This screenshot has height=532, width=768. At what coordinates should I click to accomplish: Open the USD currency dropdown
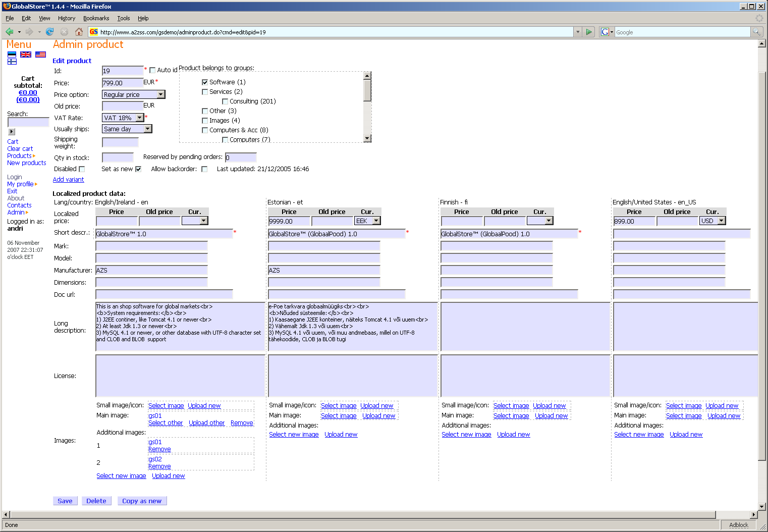[x=712, y=221]
